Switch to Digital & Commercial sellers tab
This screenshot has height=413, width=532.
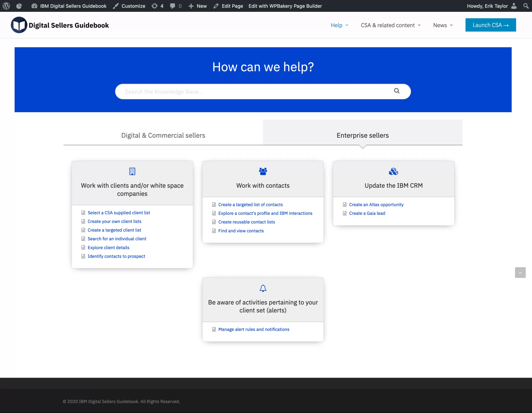163,135
